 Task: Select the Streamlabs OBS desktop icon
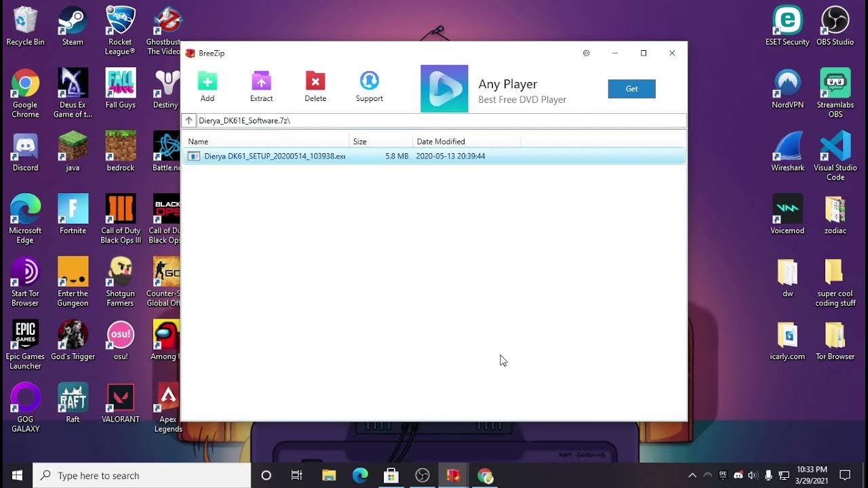[835, 94]
